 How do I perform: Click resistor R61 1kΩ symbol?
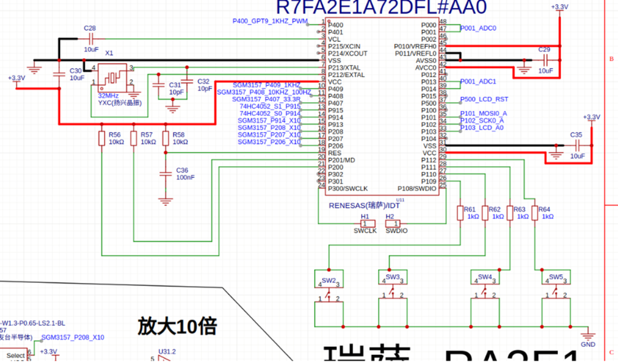(x=460, y=213)
